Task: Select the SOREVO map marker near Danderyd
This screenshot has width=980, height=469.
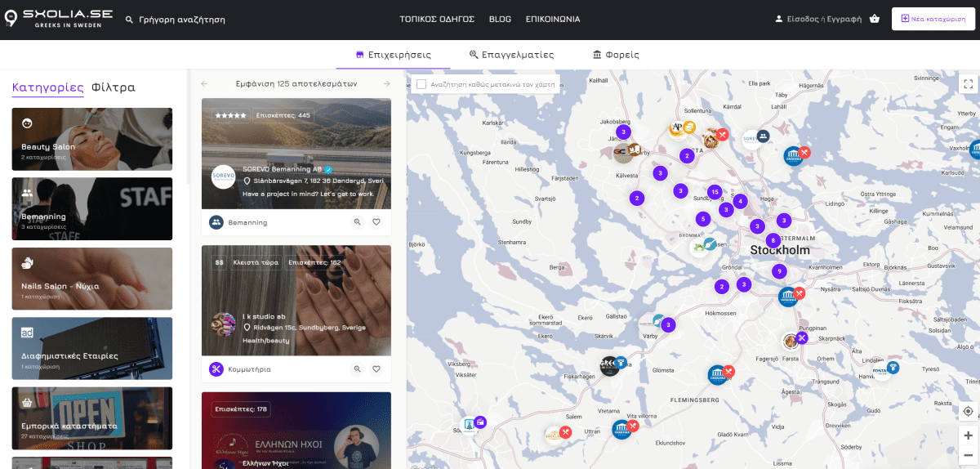Action: tap(751, 138)
